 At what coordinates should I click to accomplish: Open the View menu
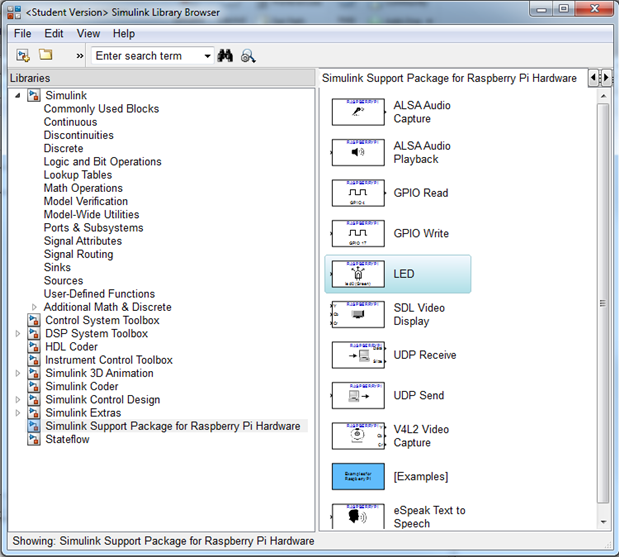[x=88, y=34]
